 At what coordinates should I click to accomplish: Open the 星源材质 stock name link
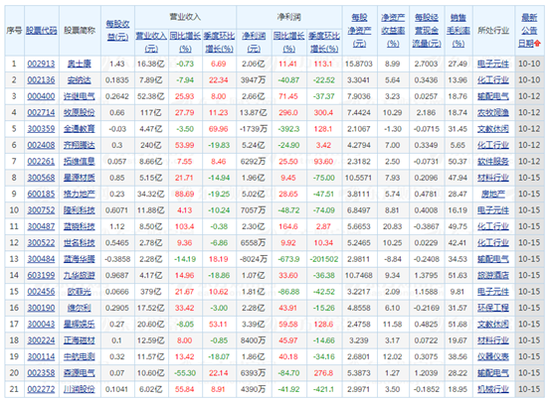tap(79, 178)
